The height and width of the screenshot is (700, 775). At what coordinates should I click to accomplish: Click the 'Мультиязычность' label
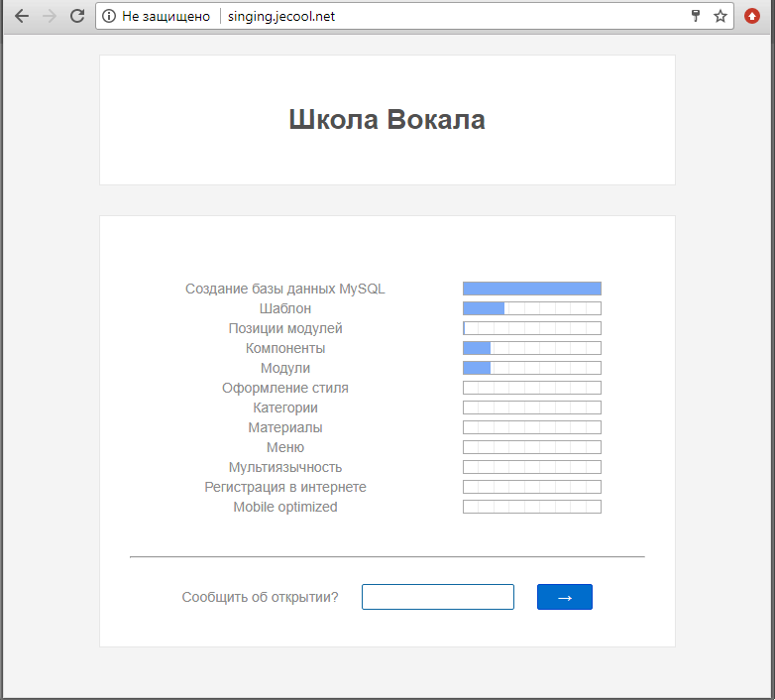pyautogui.click(x=285, y=467)
